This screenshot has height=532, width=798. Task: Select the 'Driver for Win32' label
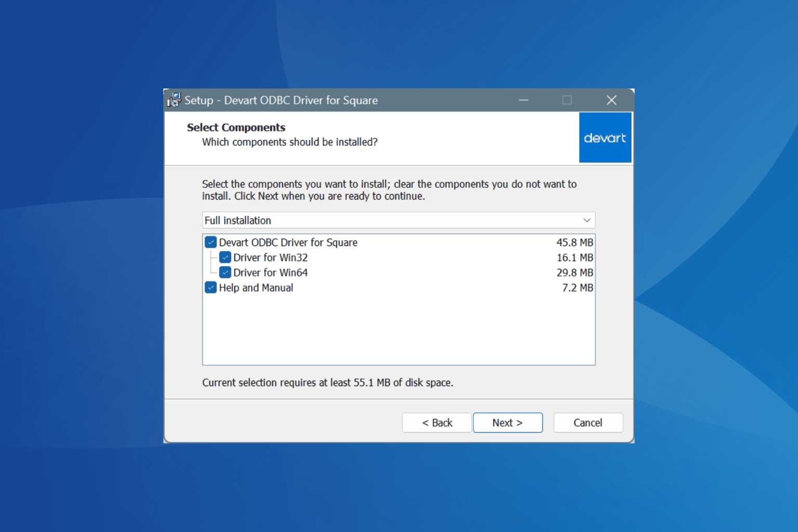click(271, 257)
